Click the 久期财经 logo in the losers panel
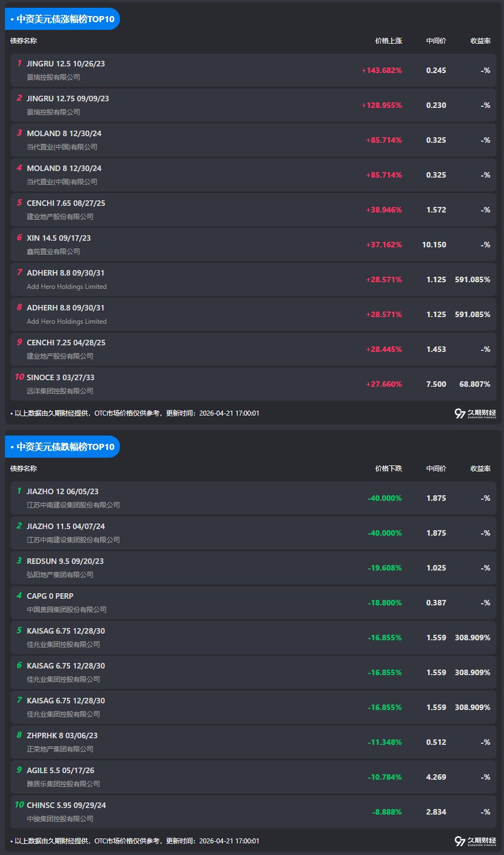 (x=475, y=841)
